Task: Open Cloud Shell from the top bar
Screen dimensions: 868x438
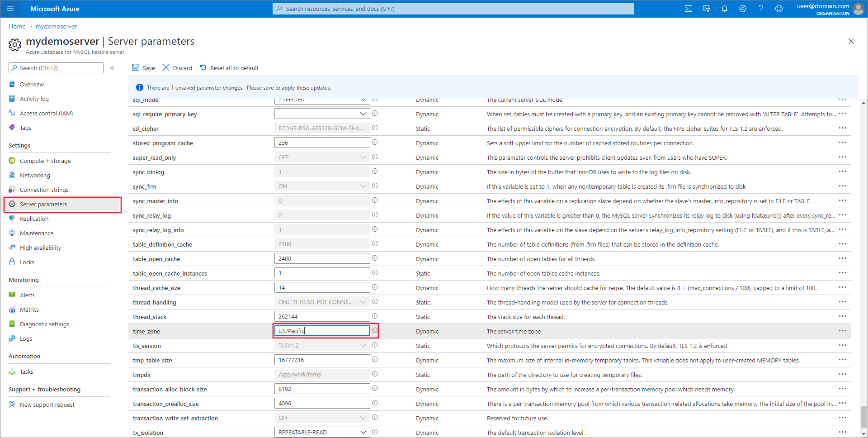Action: pyautogui.click(x=688, y=9)
